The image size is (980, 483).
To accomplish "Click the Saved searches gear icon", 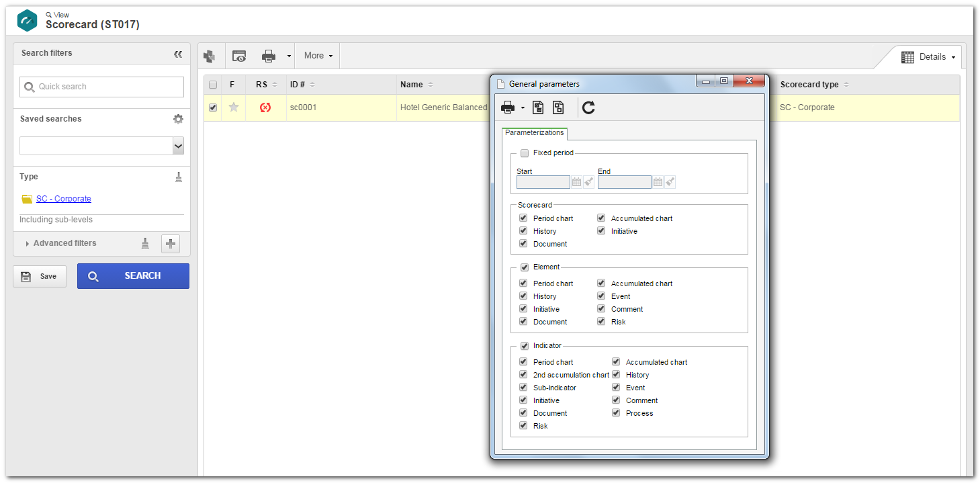I will tap(178, 119).
